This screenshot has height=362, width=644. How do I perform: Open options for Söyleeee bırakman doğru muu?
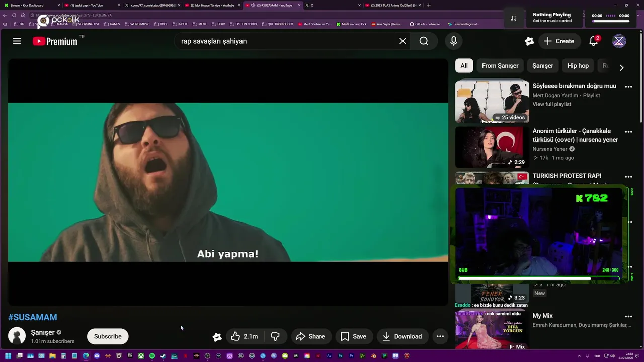tap(628, 87)
